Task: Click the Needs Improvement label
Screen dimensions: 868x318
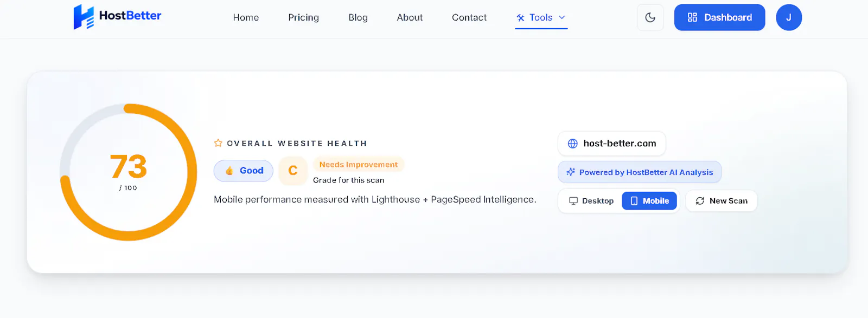Action: pos(359,164)
